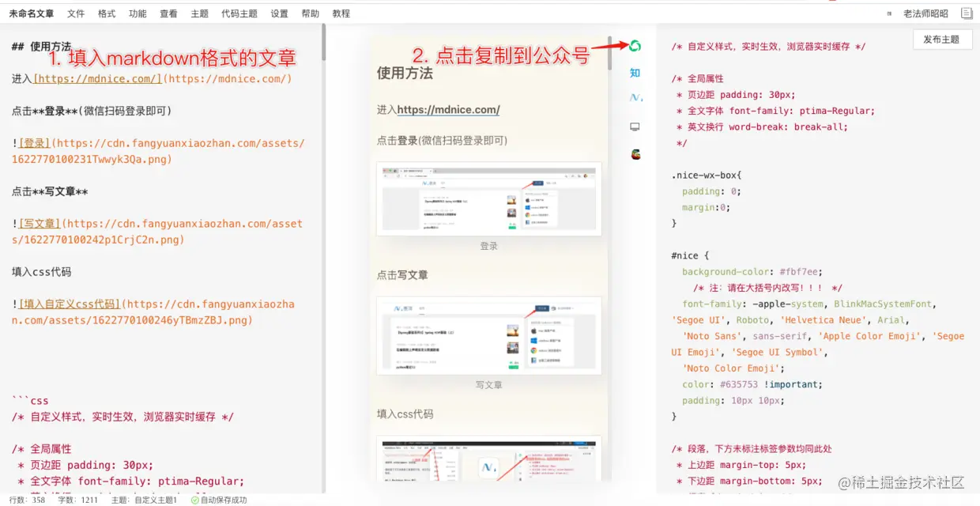Expand the 主题 theme menu
The width and height of the screenshot is (980, 506).
click(200, 13)
